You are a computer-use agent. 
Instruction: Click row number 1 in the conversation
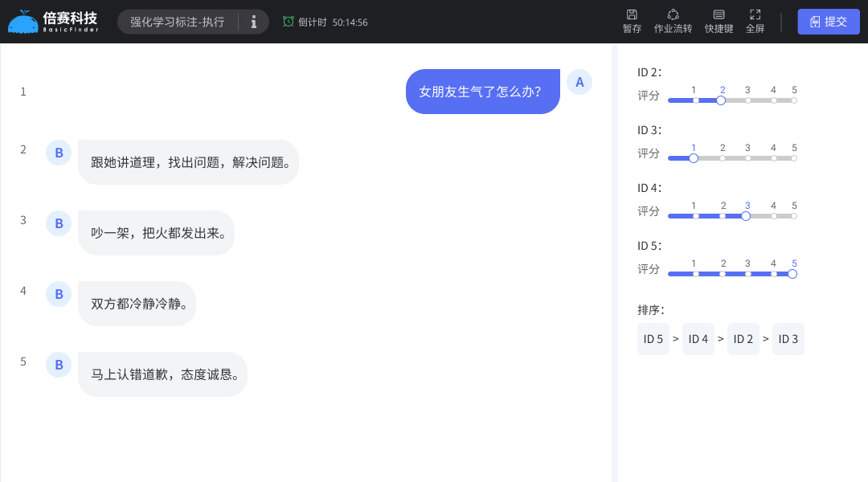(x=23, y=92)
